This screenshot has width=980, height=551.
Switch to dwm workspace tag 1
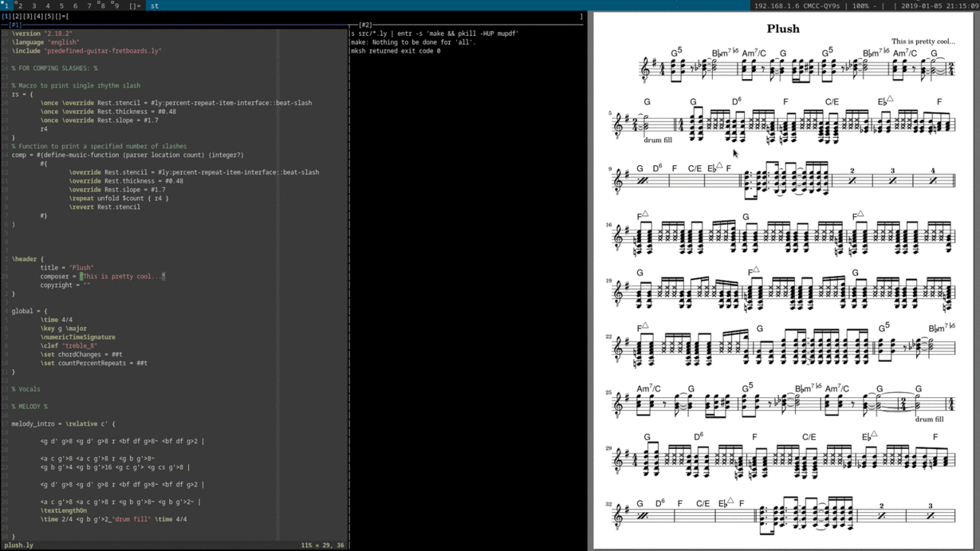click(5, 6)
